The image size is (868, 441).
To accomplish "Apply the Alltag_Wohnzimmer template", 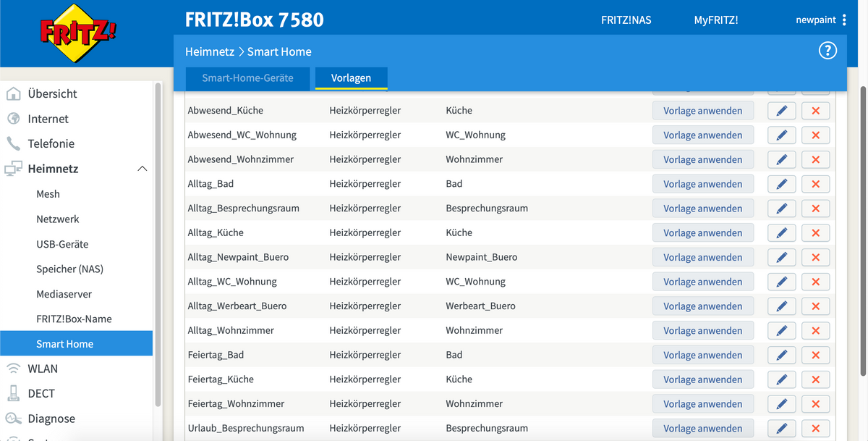I will point(703,331).
